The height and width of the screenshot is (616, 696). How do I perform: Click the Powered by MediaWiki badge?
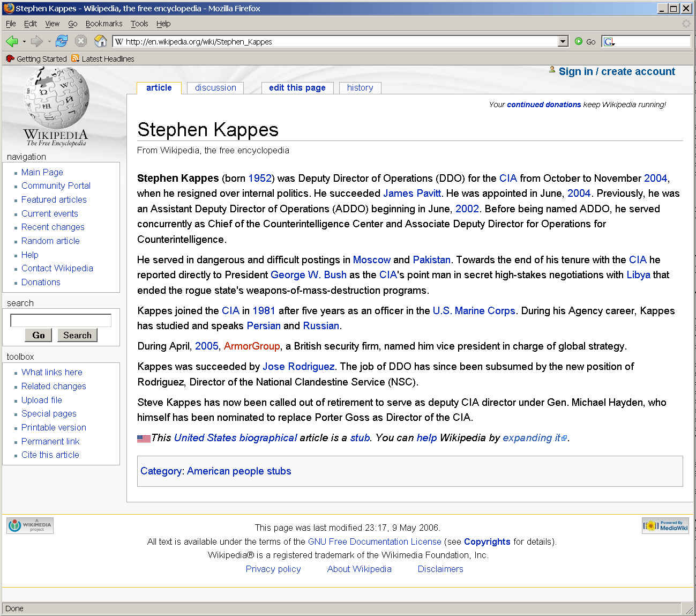click(x=665, y=525)
